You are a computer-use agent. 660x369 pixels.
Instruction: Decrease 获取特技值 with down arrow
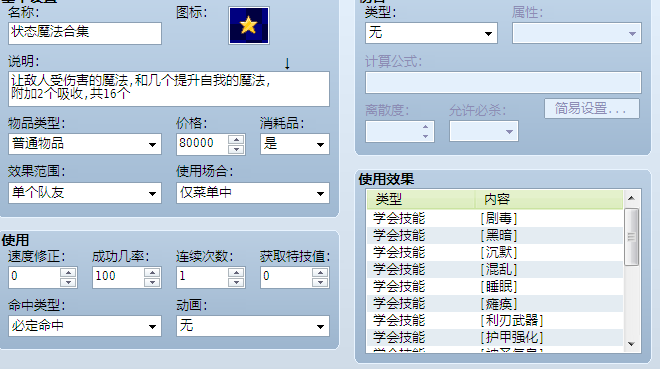coord(320,282)
